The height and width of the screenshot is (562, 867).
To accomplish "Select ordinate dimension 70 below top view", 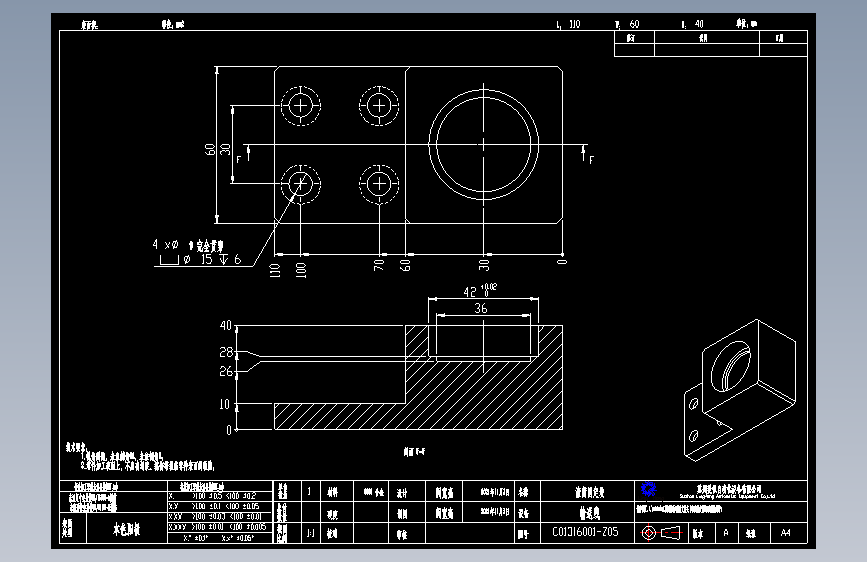I will (x=379, y=265).
